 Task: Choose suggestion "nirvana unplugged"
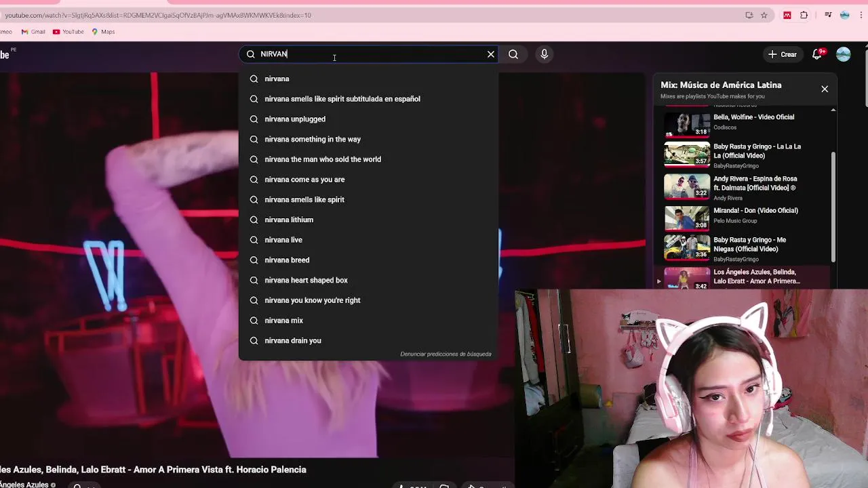(368, 119)
